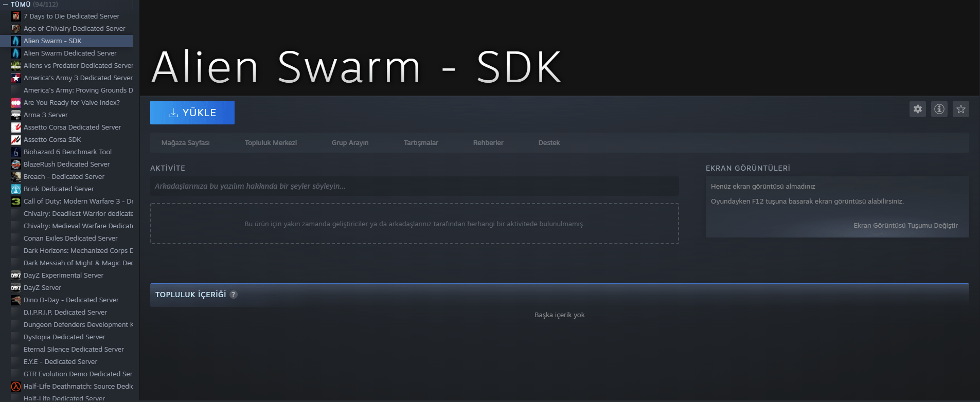
Task: Click the Alien Swarm - SDK title
Action: (x=356, y=67)
